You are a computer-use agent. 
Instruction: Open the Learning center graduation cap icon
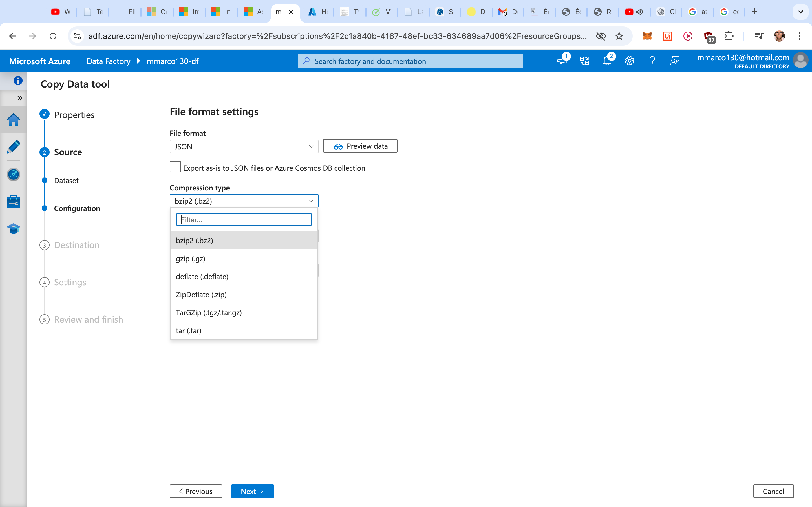pos(14,228)
